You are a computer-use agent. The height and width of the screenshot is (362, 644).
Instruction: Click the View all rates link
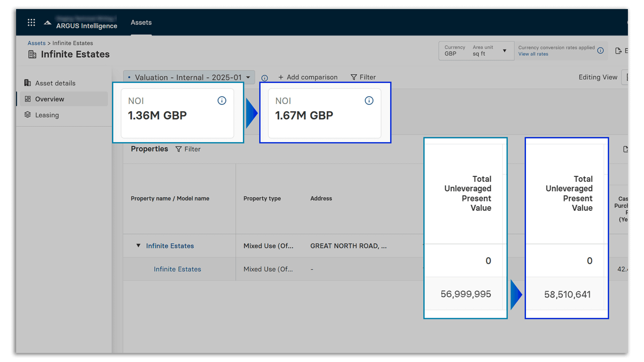click(533, 54)
